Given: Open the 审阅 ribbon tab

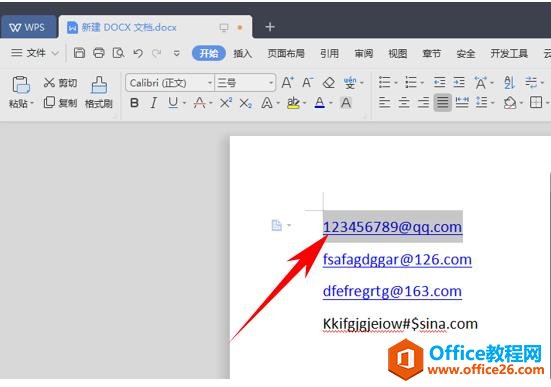Looking at the screenshot, I should [x=364, y=53].
